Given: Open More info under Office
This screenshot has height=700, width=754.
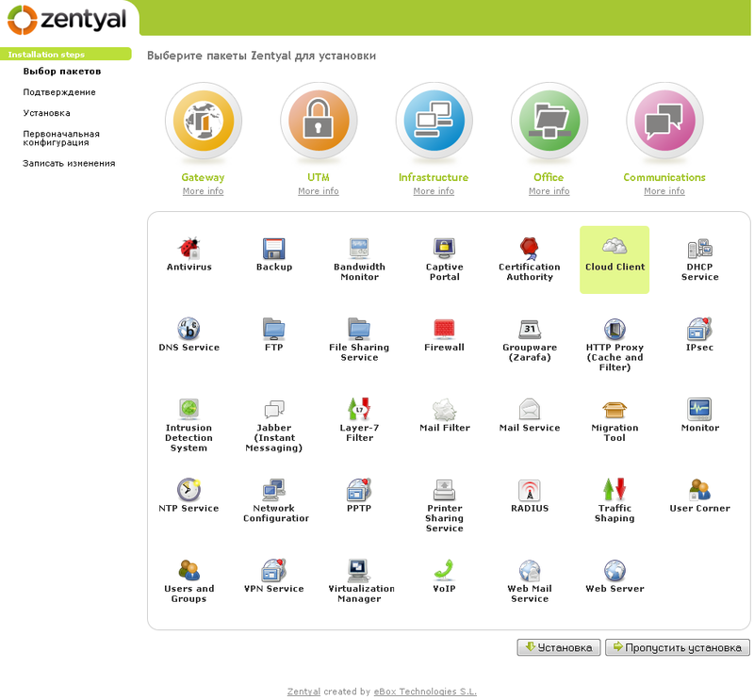Looking at the screenshot, I should tap(549, 191).
